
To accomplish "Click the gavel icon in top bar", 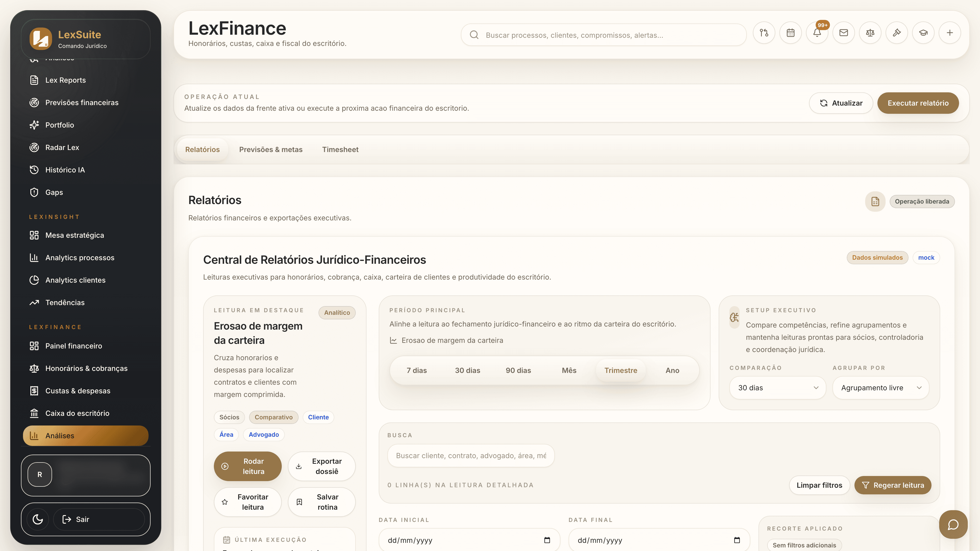I will coord(897,33).
